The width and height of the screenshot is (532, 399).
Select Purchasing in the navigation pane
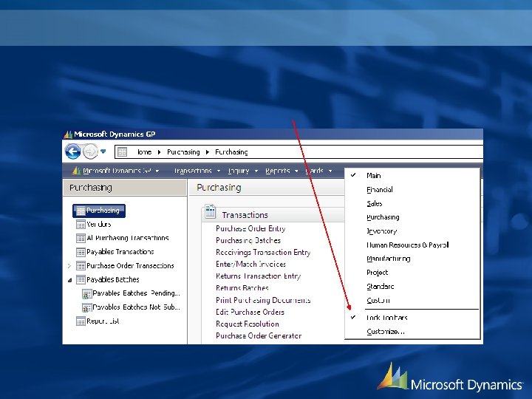(99, 211)
